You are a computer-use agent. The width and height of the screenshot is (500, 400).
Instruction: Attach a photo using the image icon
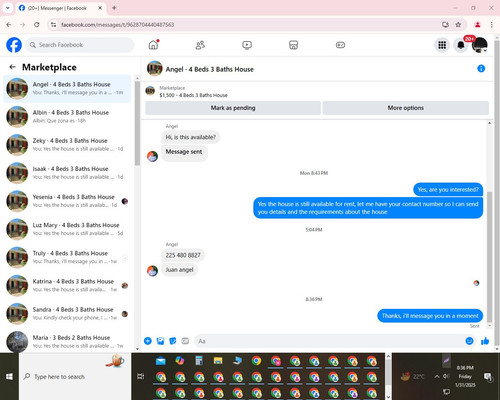pyautogui.click(x=160, y=341)
